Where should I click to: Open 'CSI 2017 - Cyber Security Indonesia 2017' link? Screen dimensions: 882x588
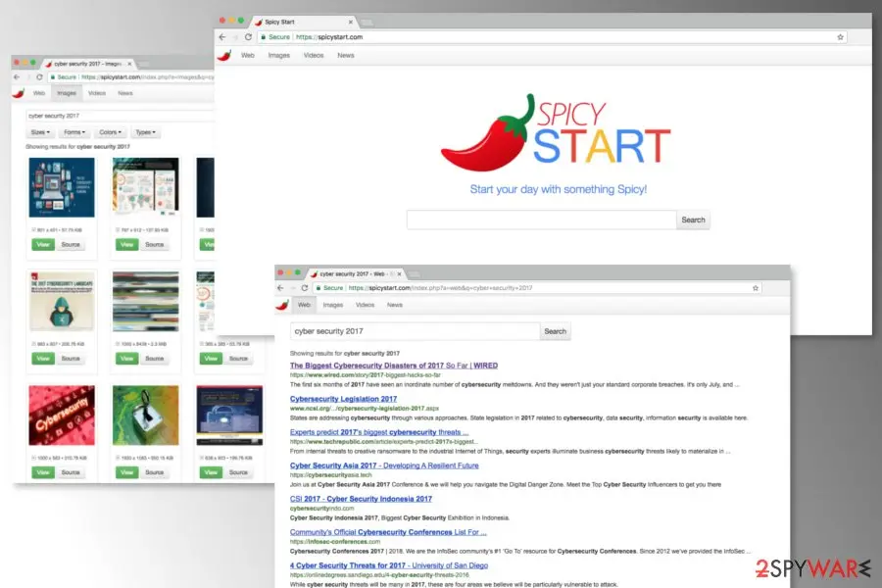tap(361, 499)
